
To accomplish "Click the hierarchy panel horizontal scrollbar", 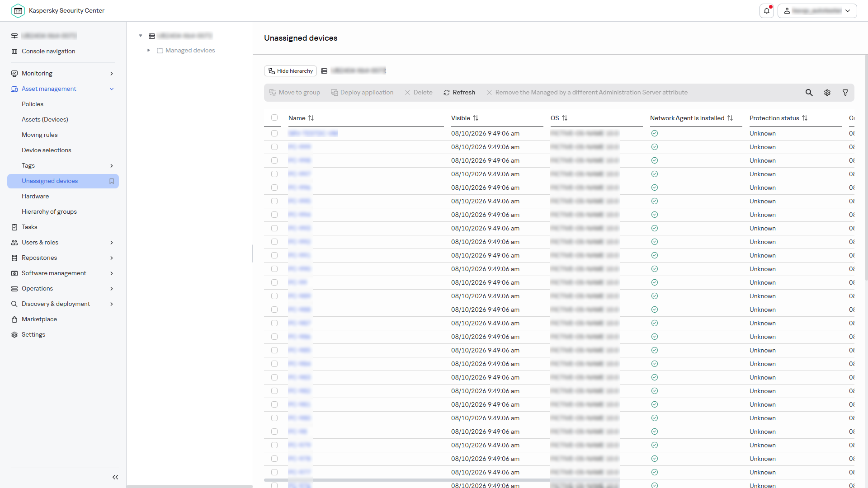I will pyautogui.click(x=189, y=486).
